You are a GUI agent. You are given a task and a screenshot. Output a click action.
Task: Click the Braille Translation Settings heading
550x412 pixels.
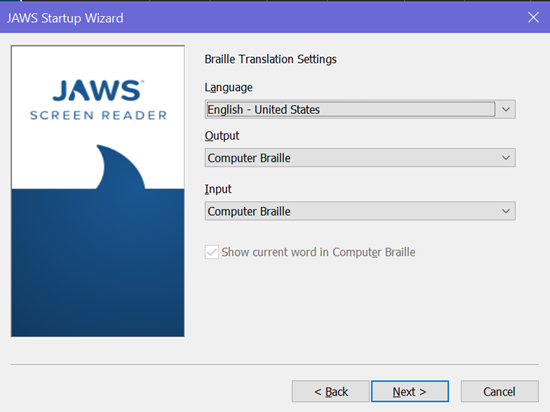click(270, 59)
